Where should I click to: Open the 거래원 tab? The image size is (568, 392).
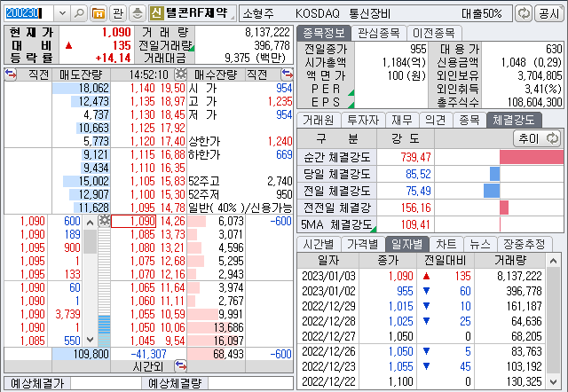[318, 120]
